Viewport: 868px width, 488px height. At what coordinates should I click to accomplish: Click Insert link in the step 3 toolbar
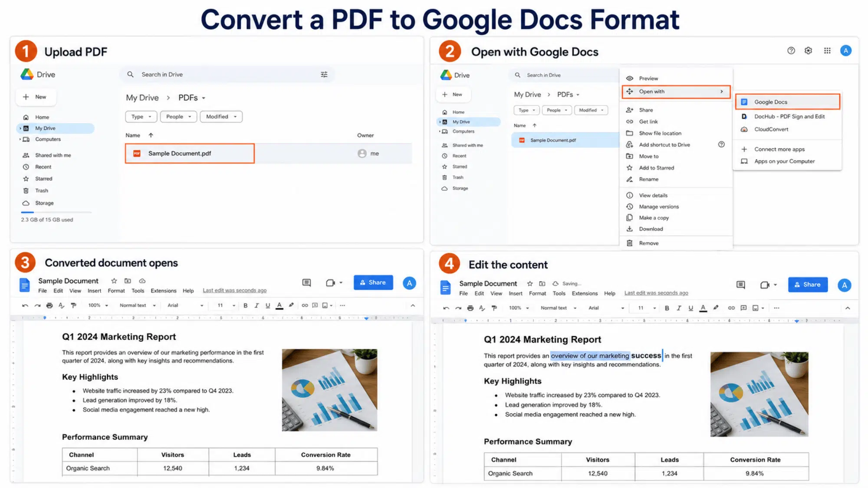point(305,306)
